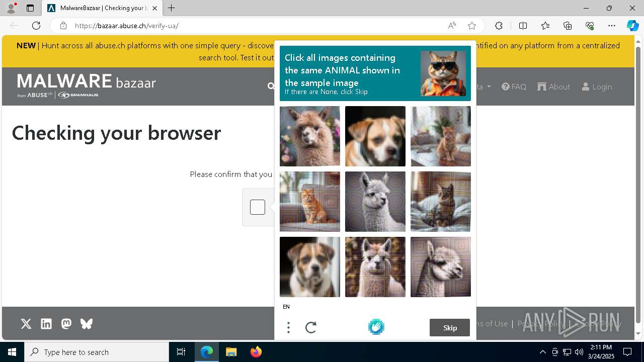Toggle Split screen icon in toolbar

point(523,26)
